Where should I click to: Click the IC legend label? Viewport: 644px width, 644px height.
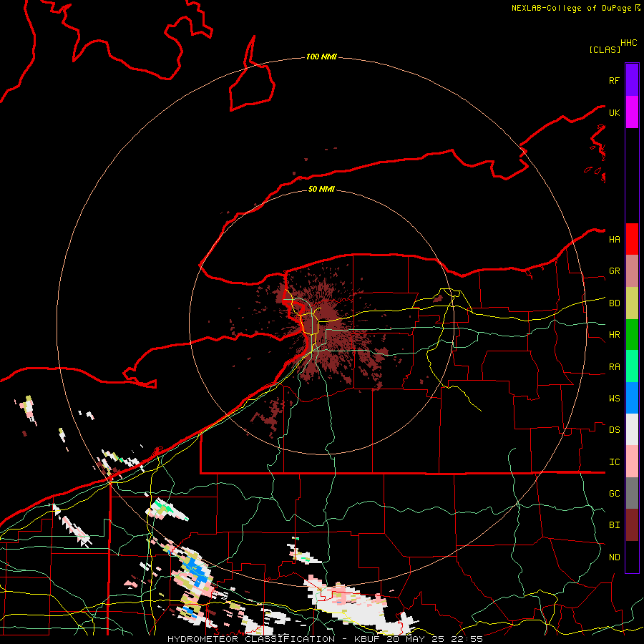614,462
